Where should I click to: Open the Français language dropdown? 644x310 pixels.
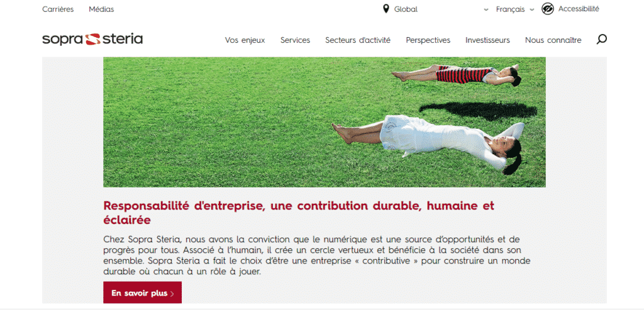[x=510, y=9]
